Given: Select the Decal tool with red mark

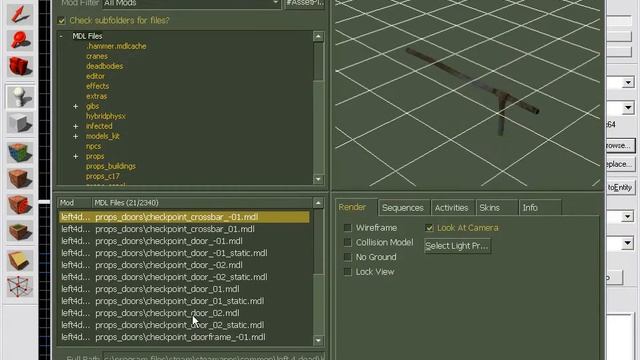Looking at the screenshot, I should click(19, 205).
